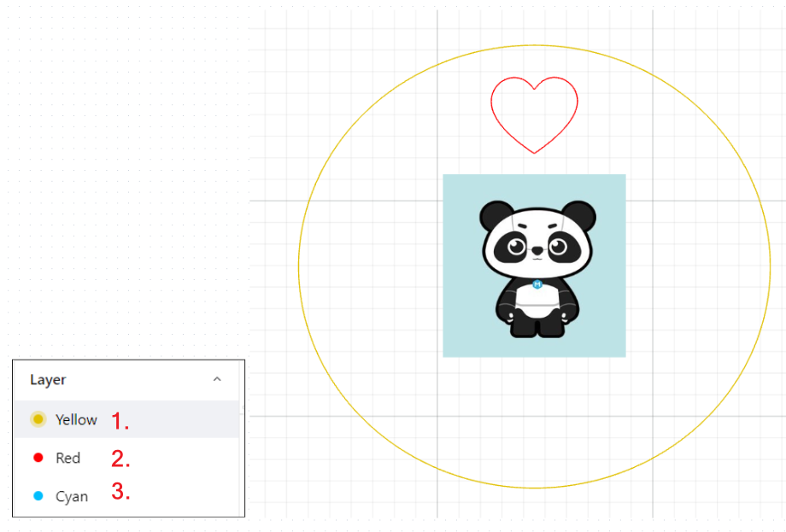The width and height of the screenshot is (786, 532).
Task: Click the red number 1 annotation
Action: coord(120,421)
